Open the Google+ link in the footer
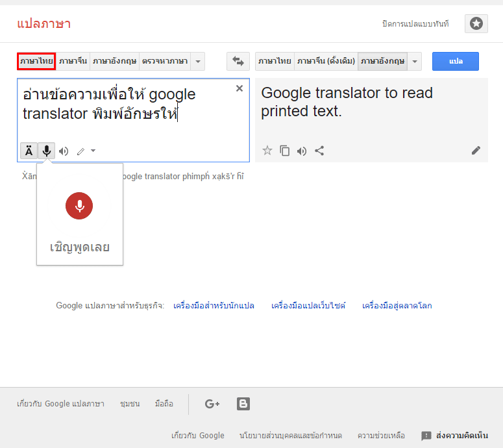Screen dimensions: 503x448 (x=212, y=404)
